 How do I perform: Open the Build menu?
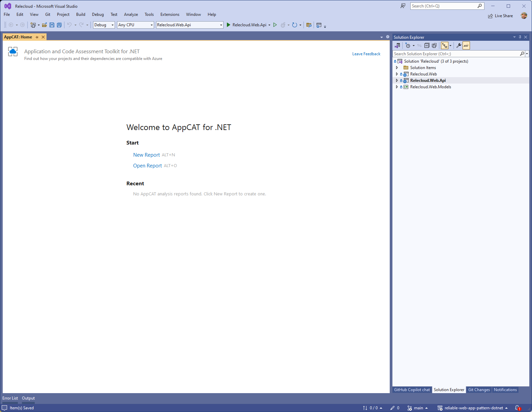[81, 14]
